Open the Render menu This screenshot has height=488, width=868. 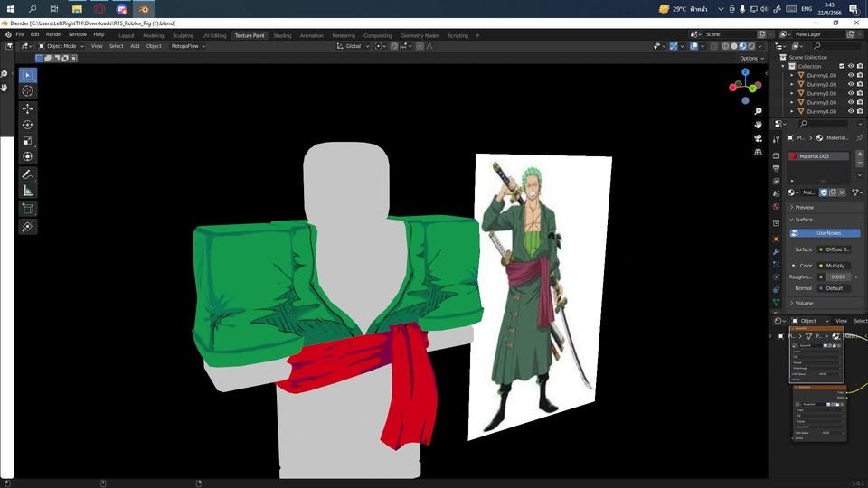pos(53,34)
